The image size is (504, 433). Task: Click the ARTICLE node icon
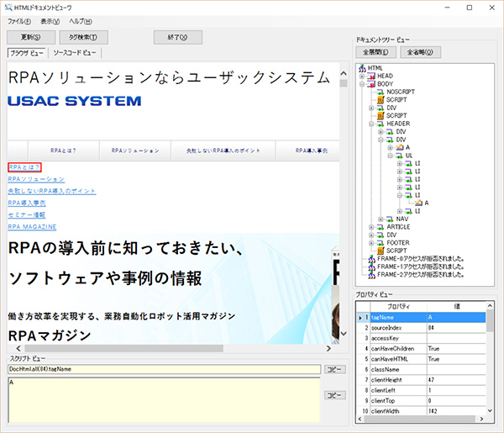(x=381, y=227)
